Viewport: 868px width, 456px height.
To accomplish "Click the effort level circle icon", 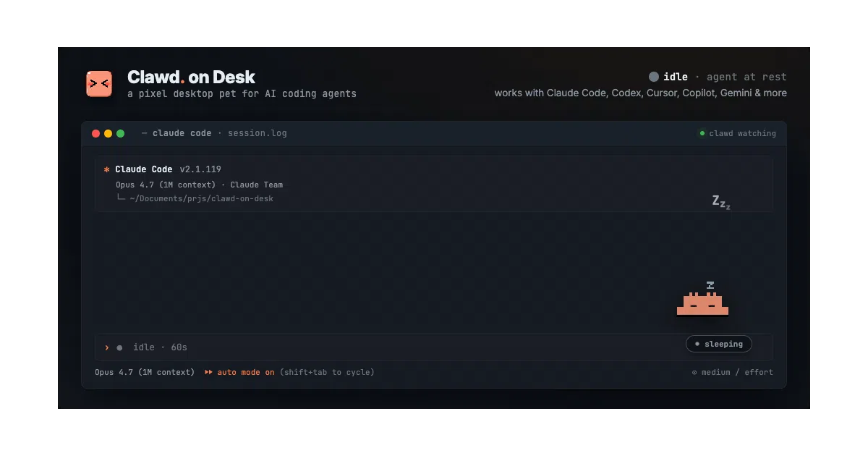I will pos(694,372).
